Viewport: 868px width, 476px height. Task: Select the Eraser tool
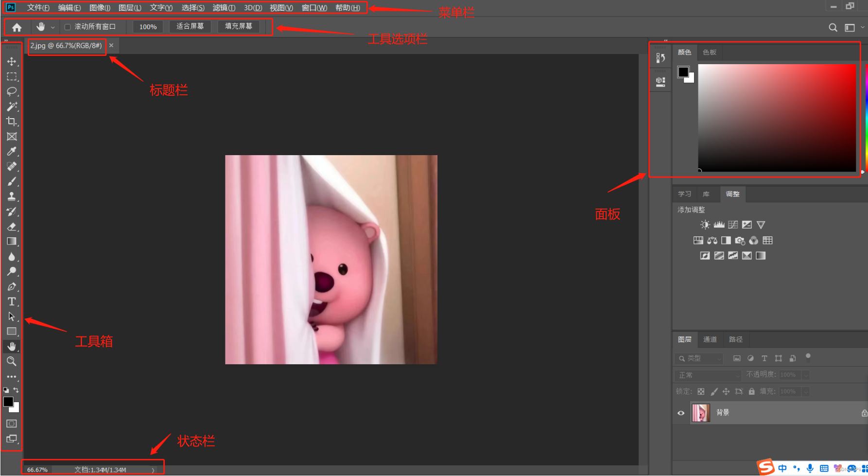coord(12,227)
